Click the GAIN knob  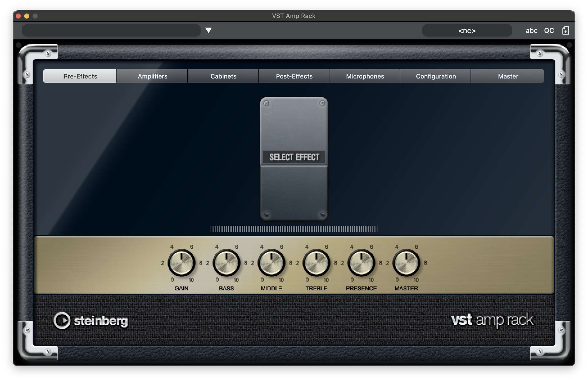pyautogui.click(x=182, y=263)
